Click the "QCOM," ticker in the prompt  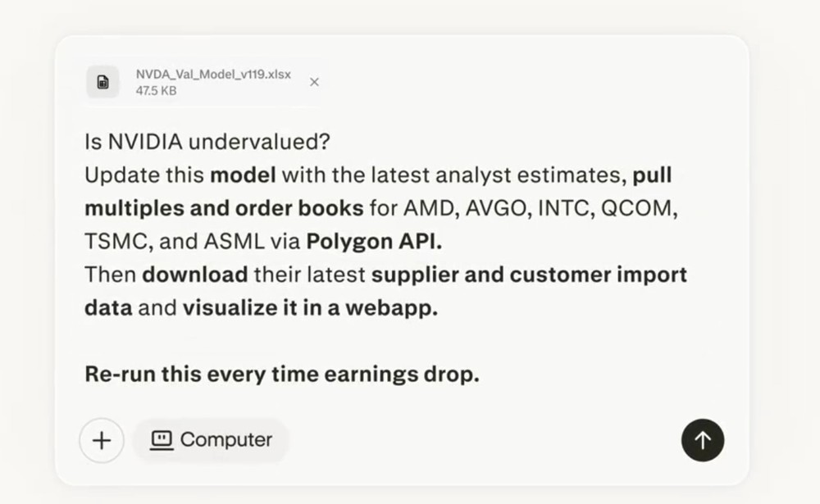pos(640,208)
